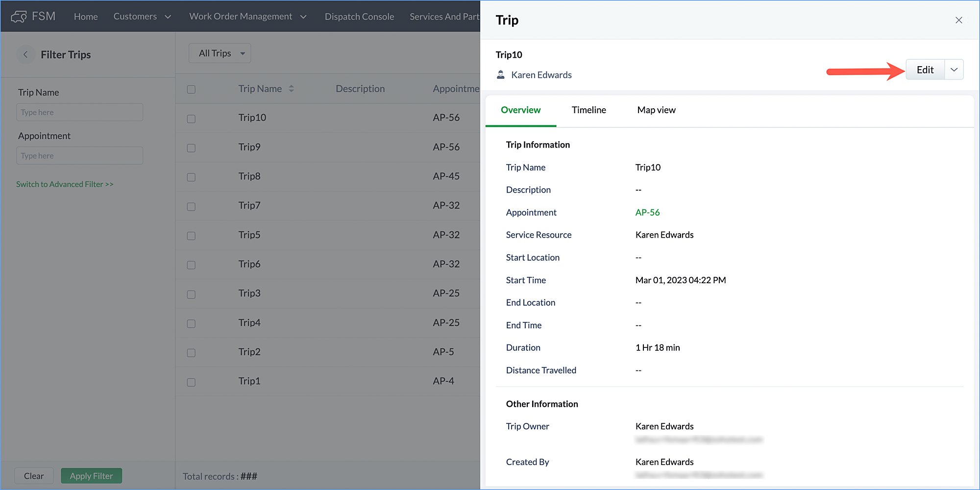Click the Edit button for Trip10
Viewport: 980px width, 490px height.
click(925, 70)
